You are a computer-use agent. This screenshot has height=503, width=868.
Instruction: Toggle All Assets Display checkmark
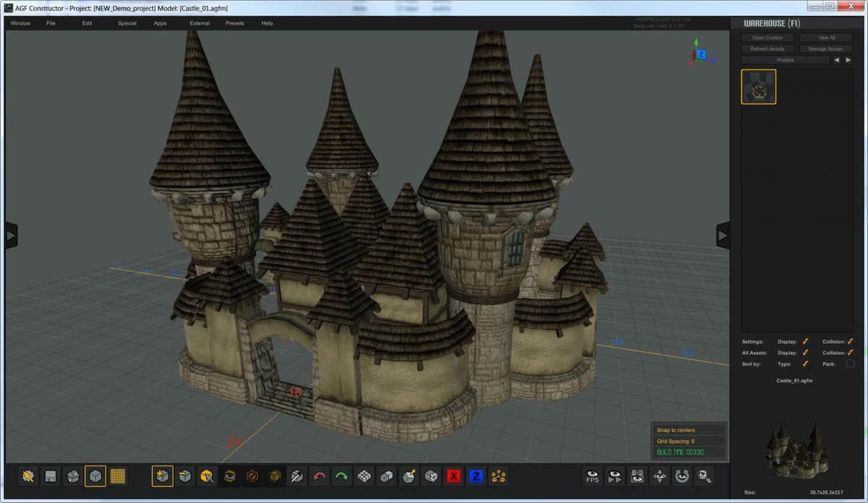click(x=805, y=353)
